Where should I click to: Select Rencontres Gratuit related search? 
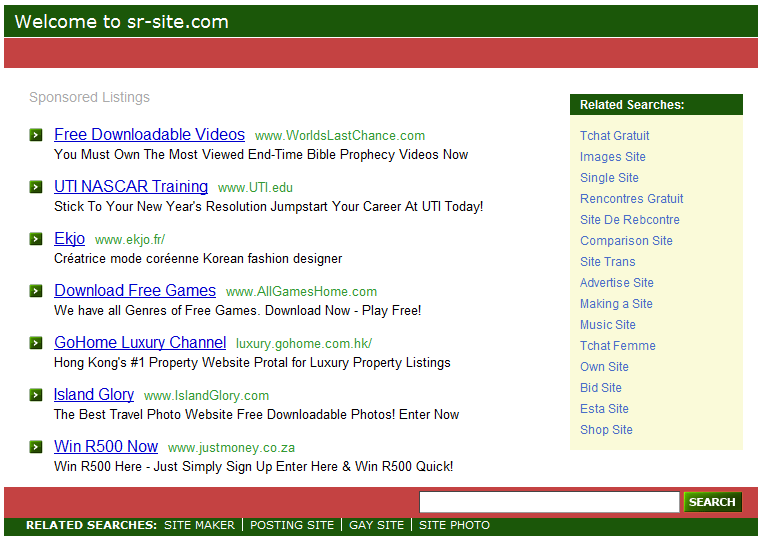[x=632, y=198]
